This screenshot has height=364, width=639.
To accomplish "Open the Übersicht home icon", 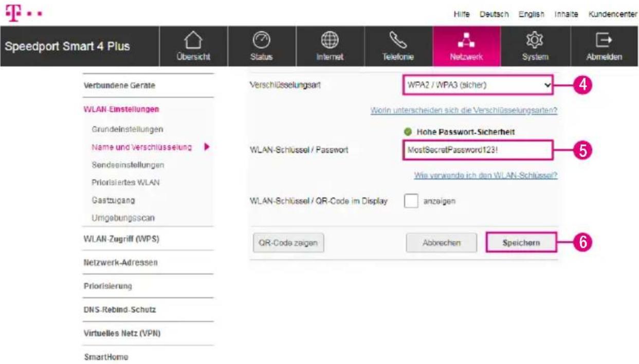I will (194, 40).
